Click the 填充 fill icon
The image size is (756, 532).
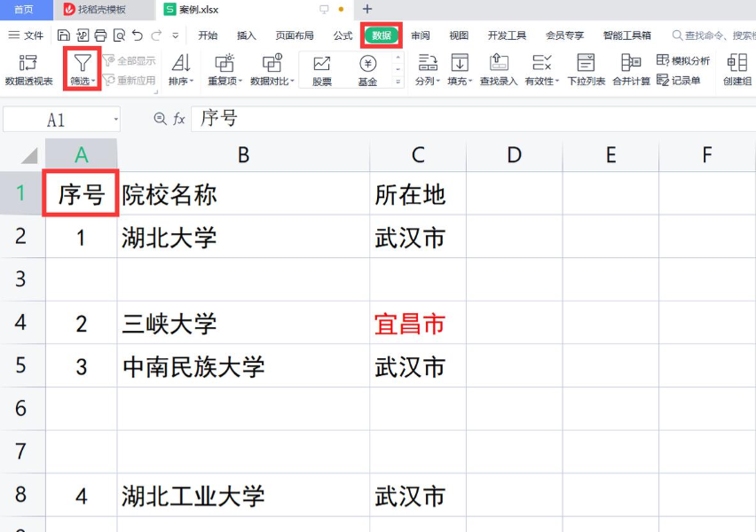(x=460, y=63)
